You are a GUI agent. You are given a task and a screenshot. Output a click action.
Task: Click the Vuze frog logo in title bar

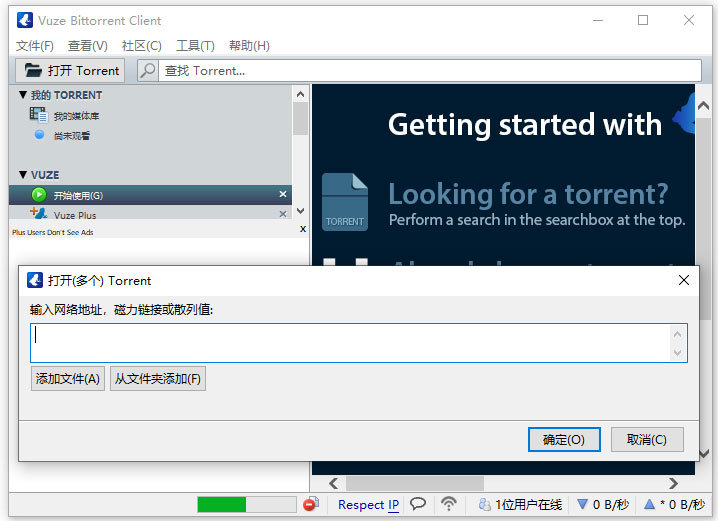click(25, 20)
